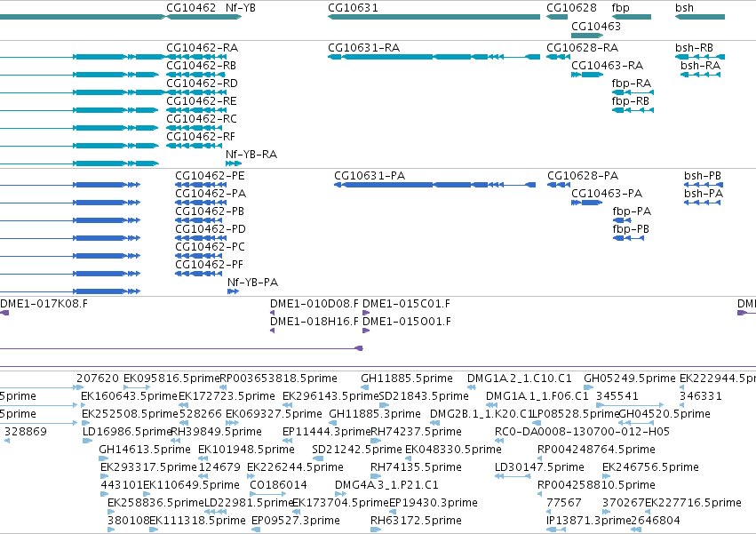Select the feature labeled 2646804
This screenshot has height=534, width=756.
coord(656,521)
